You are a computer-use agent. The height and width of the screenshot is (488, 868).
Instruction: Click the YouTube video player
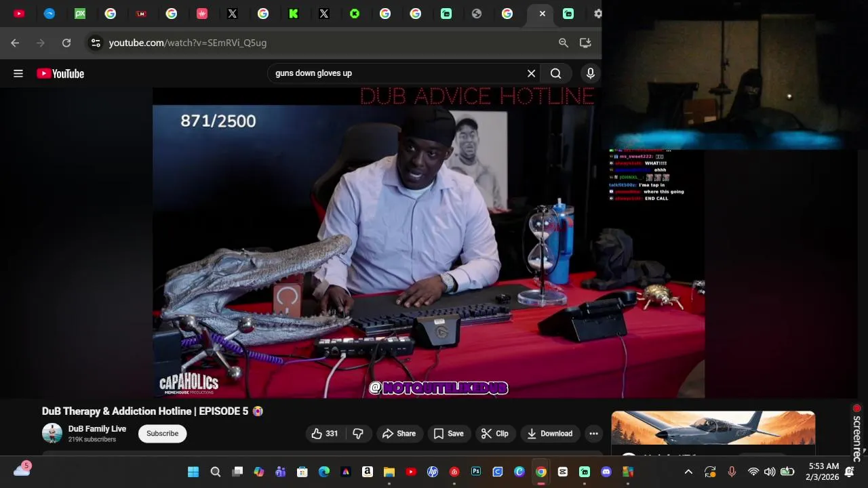click(x=429, y=244)
